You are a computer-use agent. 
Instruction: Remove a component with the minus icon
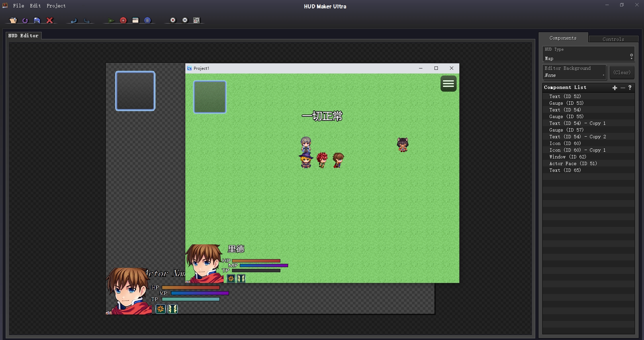(x=623, y=88)
